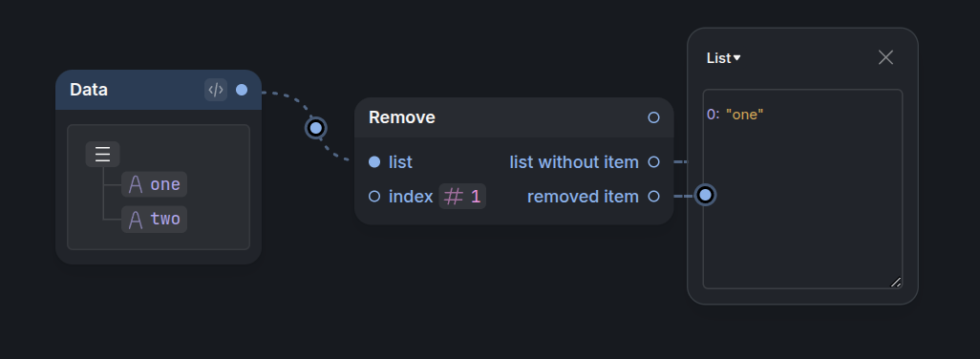
Task: Toggle the list input port on Remove
Action: point(374,162)
